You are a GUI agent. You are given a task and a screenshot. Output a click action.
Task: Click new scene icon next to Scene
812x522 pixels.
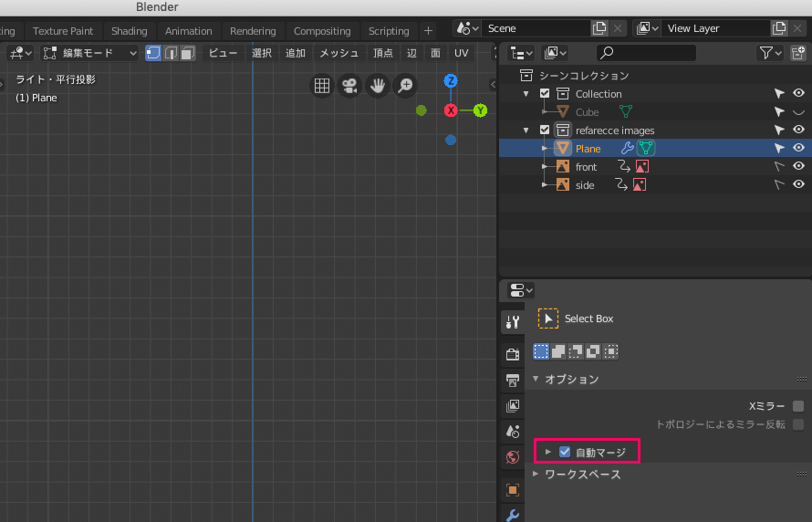point(599,28)
